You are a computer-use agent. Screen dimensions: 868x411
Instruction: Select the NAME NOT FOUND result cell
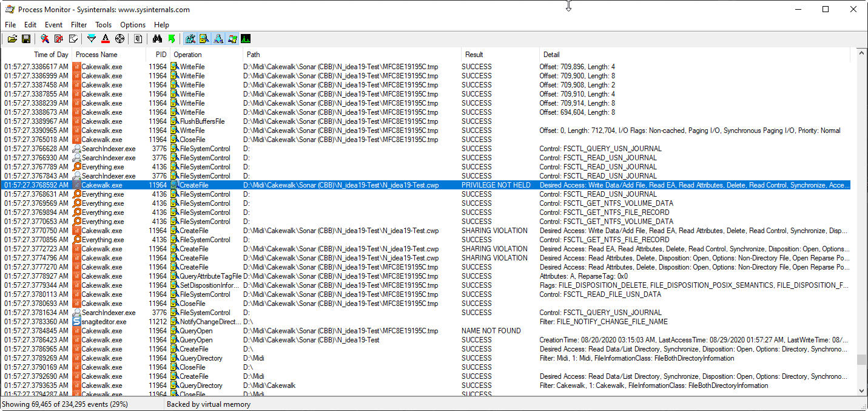(x=491, y=331)
